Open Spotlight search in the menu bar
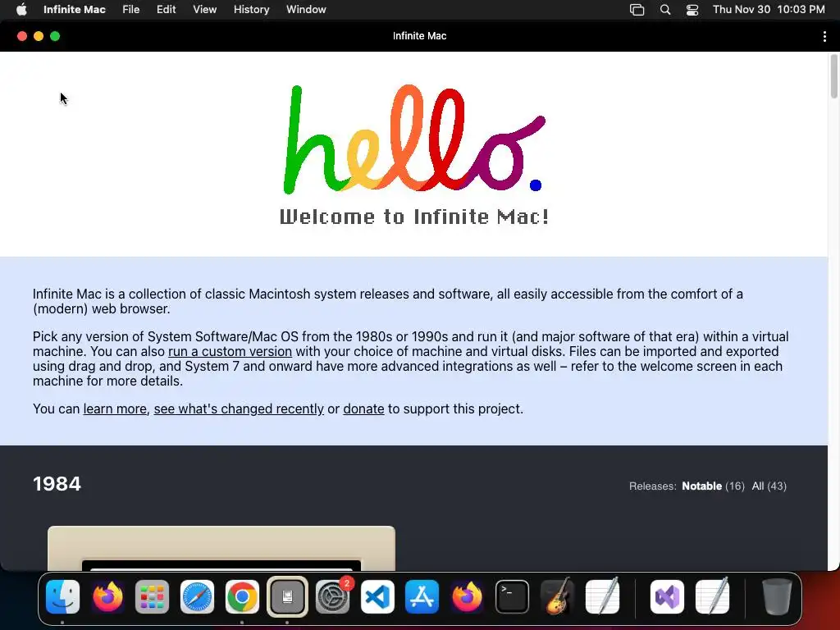The image size is (840, 630). pos(664,10)
